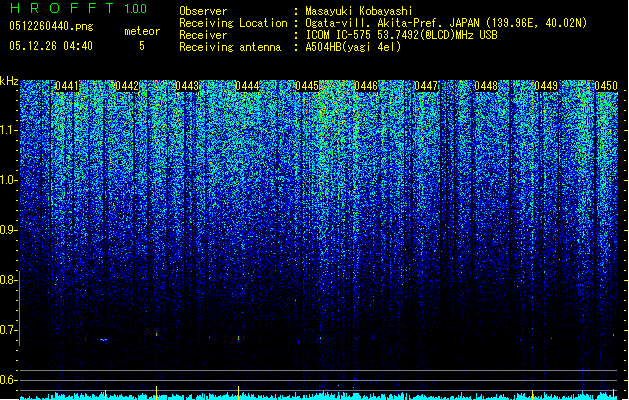Click the green 'meteor' count label

(142, 31)
